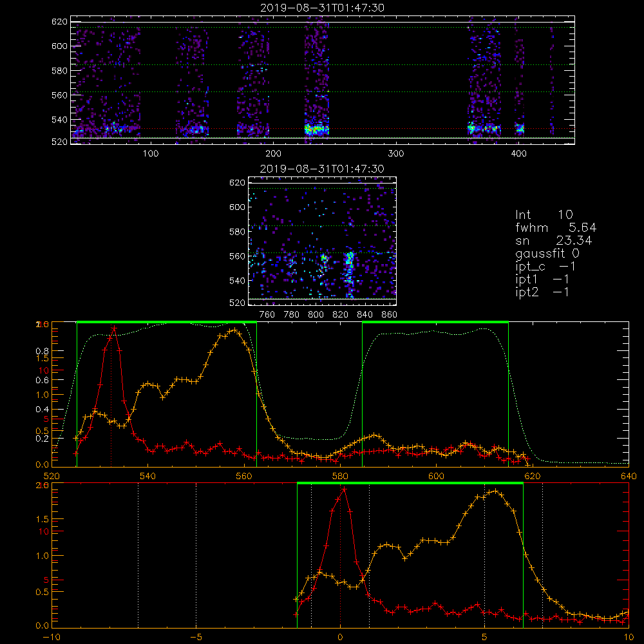
Task: Click x-axis label 580 below spectrum plot
Action: pyautogui.click(x=340, y=476)
